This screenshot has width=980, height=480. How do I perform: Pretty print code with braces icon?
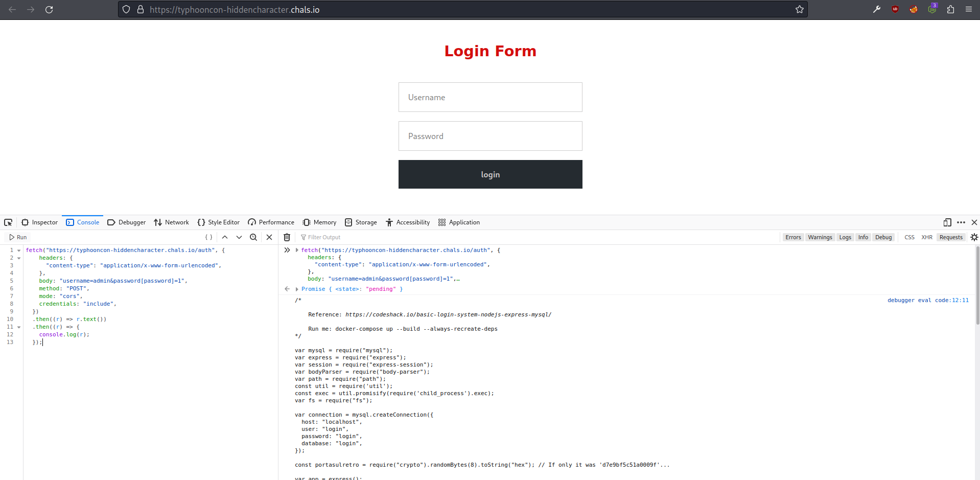(x=208, y=237)
